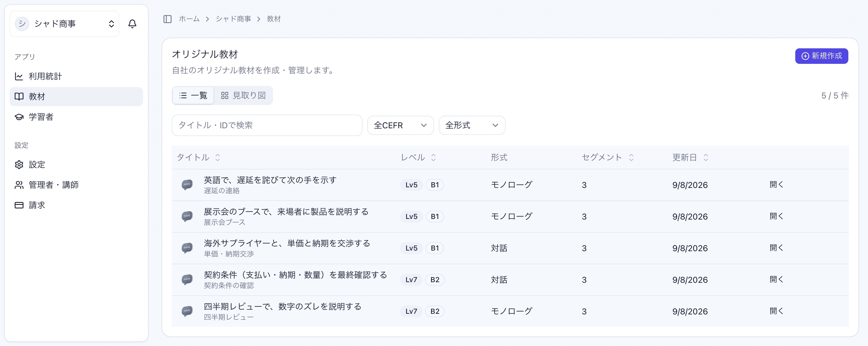Viewport: 868px width, 346px height.
Task: Click 開く for 契約条件 row
Action: (776, 279)
